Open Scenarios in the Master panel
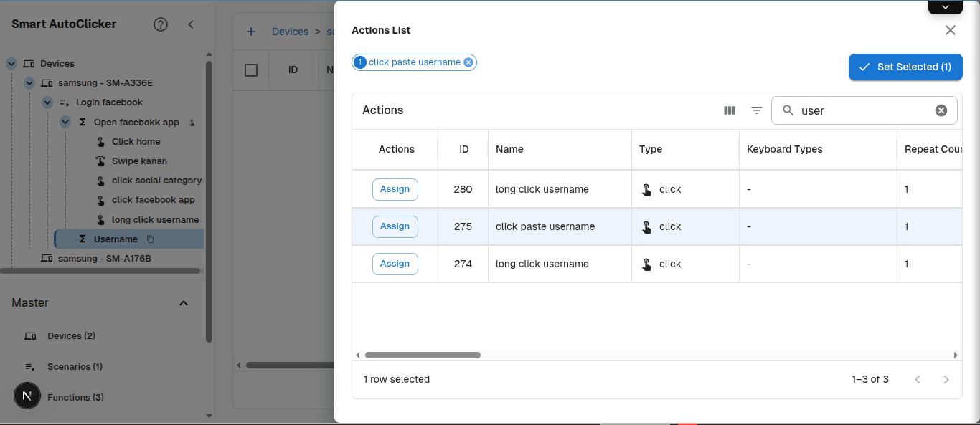The height and width of the screenshot is (425, 980). [x=74, y=366]
